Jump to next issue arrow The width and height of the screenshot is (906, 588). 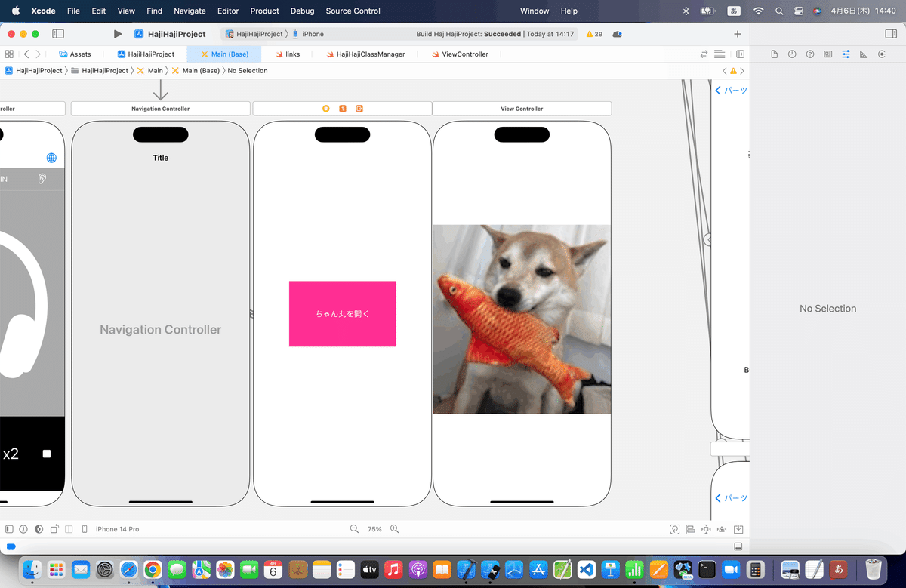tap(742, 71)
